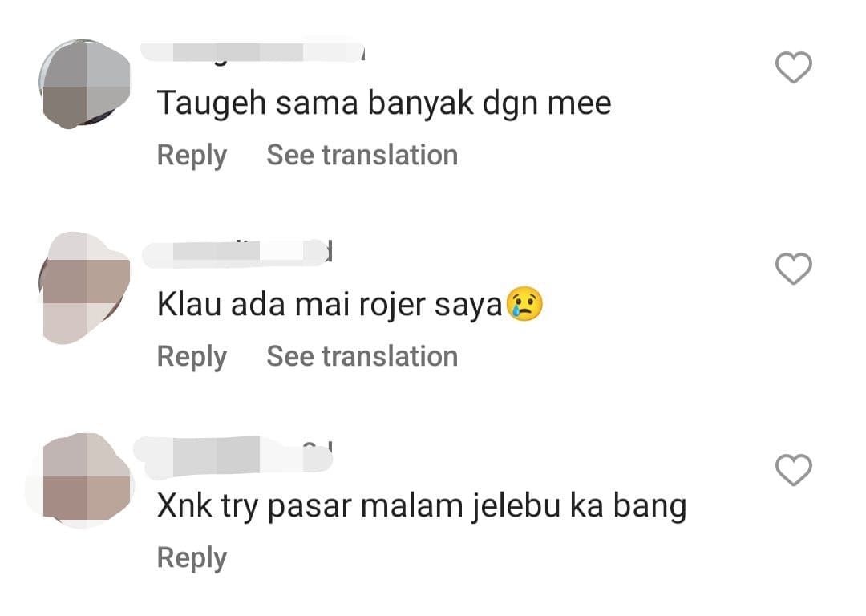Viewport: 866px width, 616px height.
Task: Reply to the pasar malam jelebu comment
Action: (192, 558)
